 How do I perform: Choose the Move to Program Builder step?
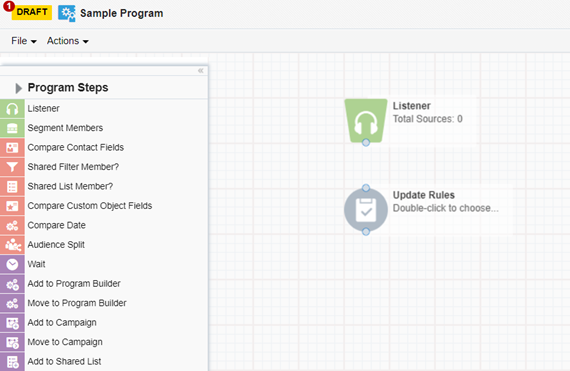tap(77, 303)
